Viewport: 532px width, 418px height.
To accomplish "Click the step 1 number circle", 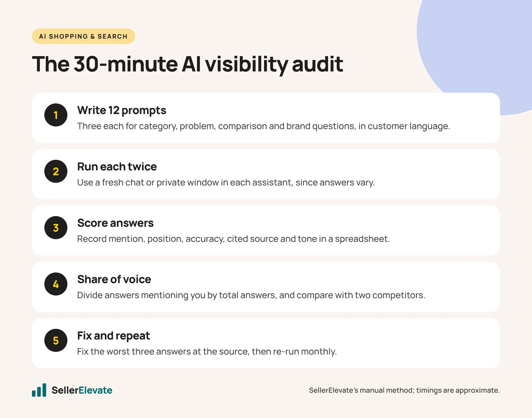I will tap(56, 115).
